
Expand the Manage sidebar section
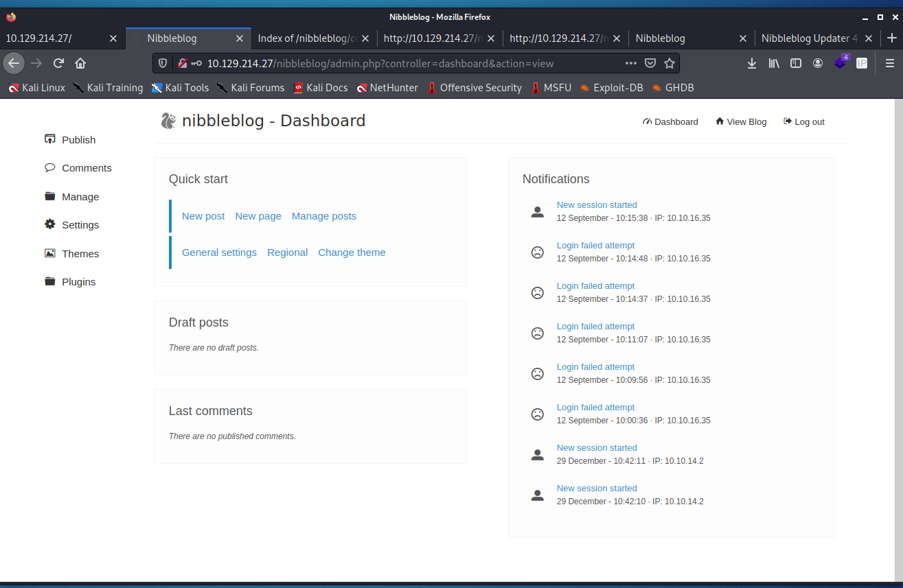pyautogui.click(x=80, y=197)
